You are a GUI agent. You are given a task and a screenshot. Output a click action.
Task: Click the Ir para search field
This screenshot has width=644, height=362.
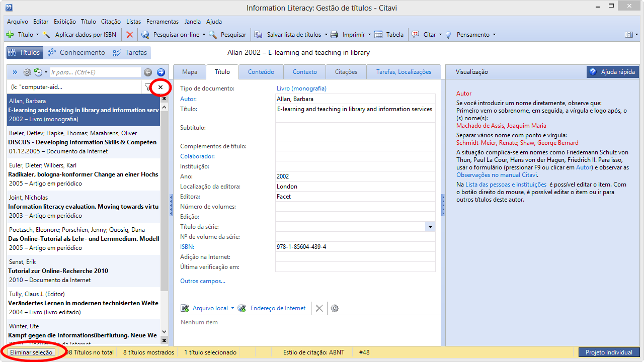click(95, 72)
